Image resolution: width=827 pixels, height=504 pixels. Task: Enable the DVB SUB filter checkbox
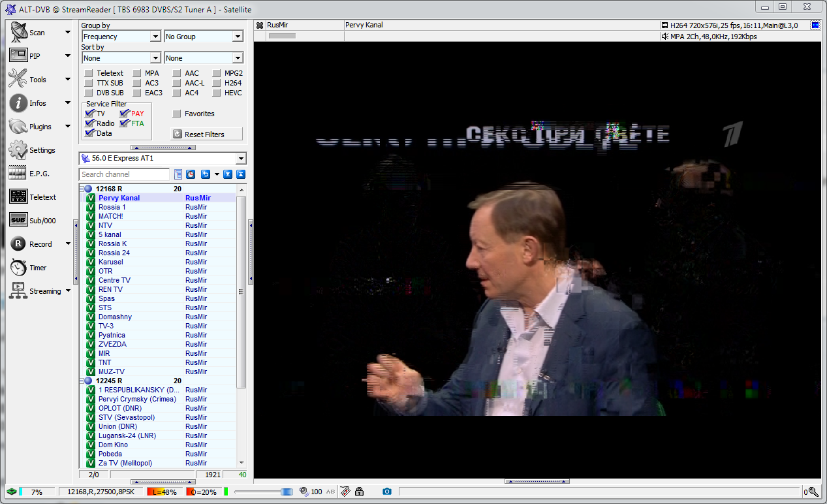(89, 93)
